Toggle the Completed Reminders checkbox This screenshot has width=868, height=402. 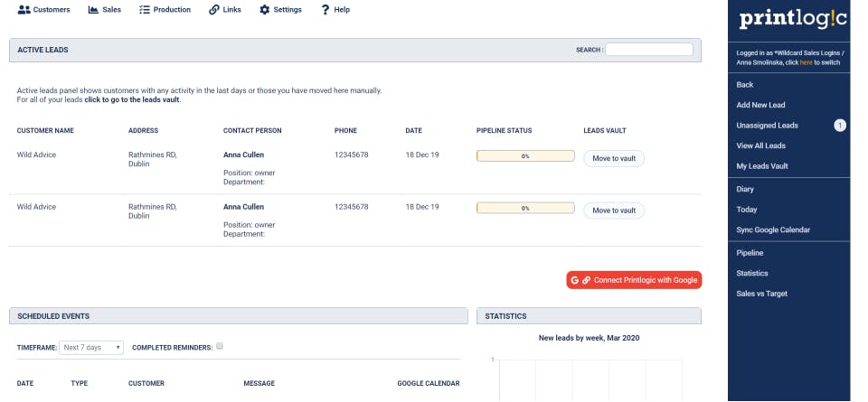coord(220,346)
